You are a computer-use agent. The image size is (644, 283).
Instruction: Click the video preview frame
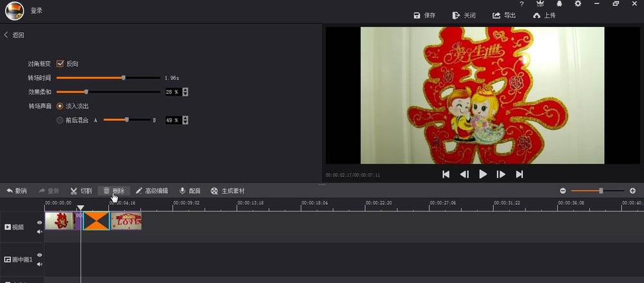coord(482,96)
